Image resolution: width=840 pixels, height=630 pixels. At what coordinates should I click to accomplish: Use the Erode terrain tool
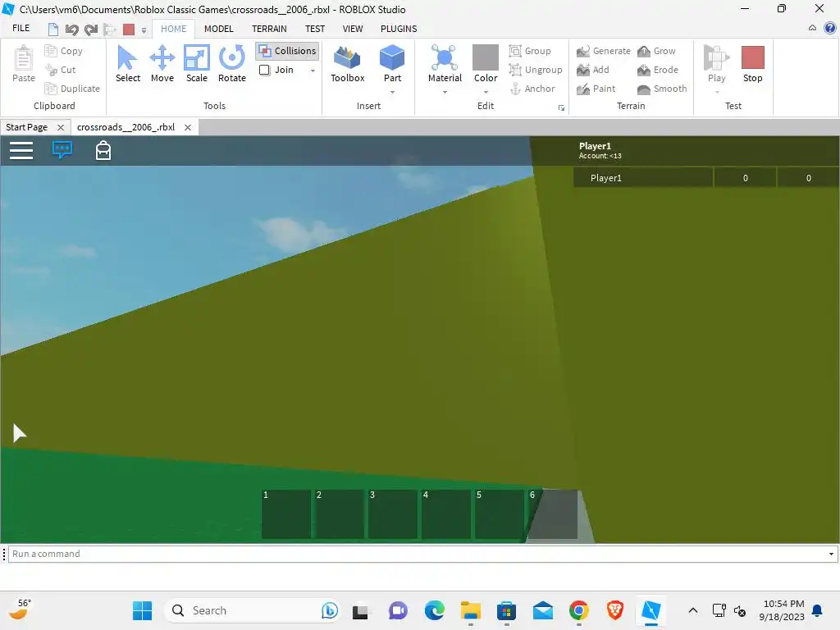tap(658, 70)
